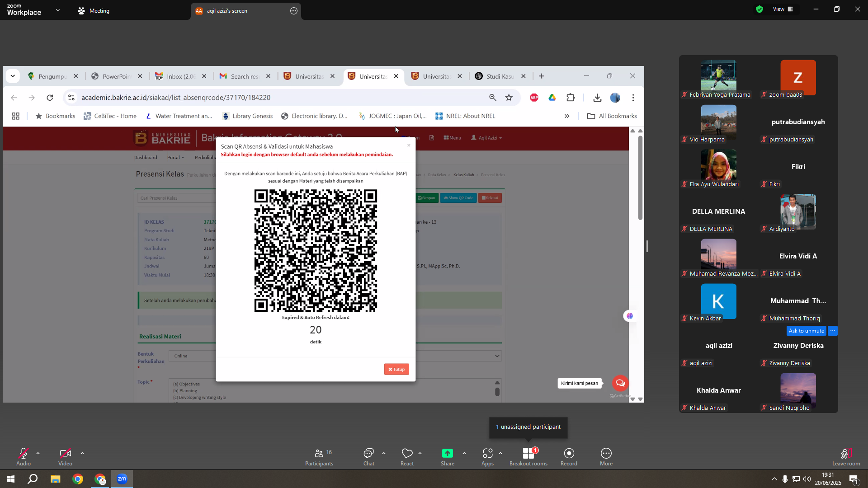
Task: Click the Simpan button
Action: tap(427, 198)
